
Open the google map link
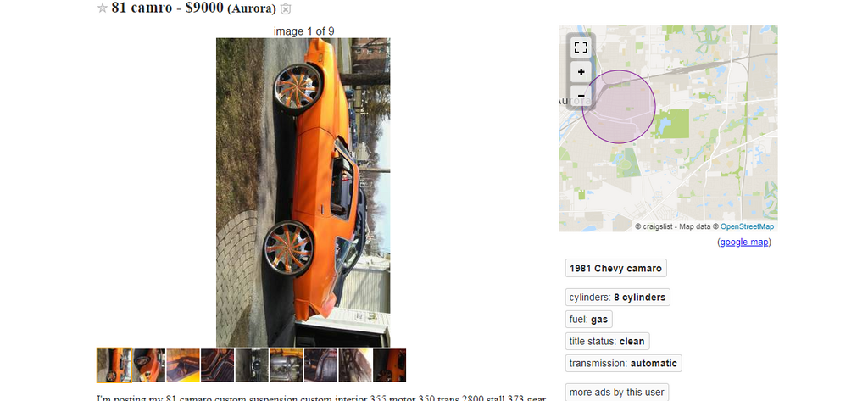point(744,242)
